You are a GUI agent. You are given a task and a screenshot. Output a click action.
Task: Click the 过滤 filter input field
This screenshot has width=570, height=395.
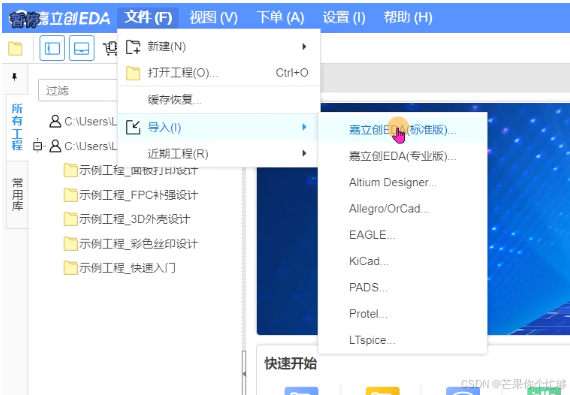[78, 90]
